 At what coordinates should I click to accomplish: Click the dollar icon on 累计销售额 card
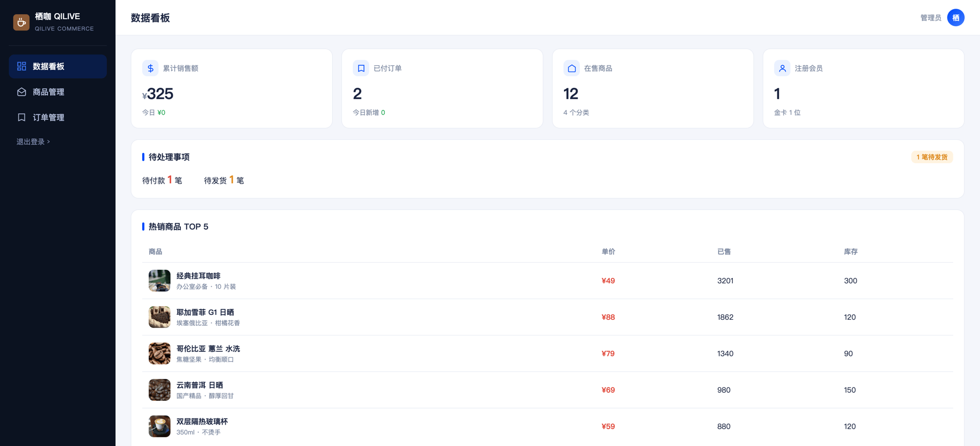(150, 68)
